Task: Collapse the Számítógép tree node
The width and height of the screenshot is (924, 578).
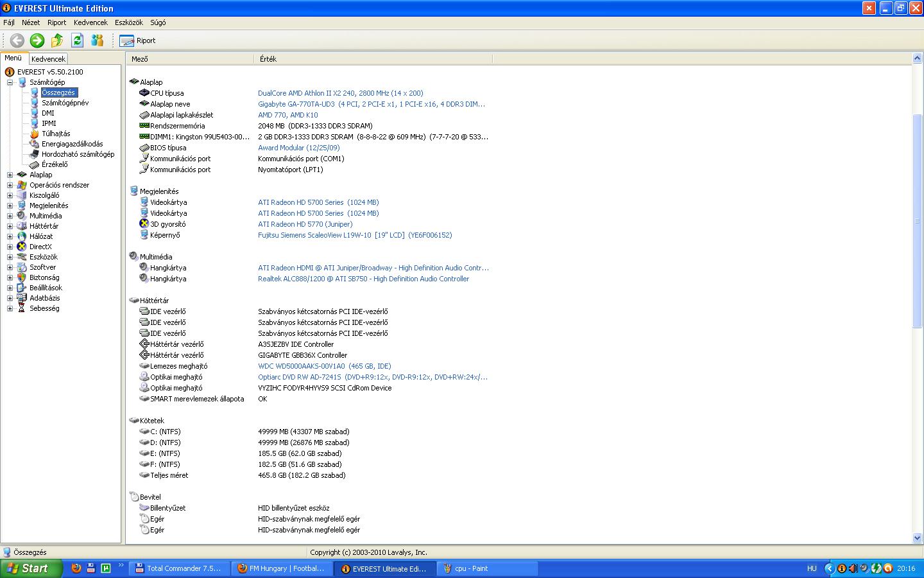Action: tap(10, 82)
